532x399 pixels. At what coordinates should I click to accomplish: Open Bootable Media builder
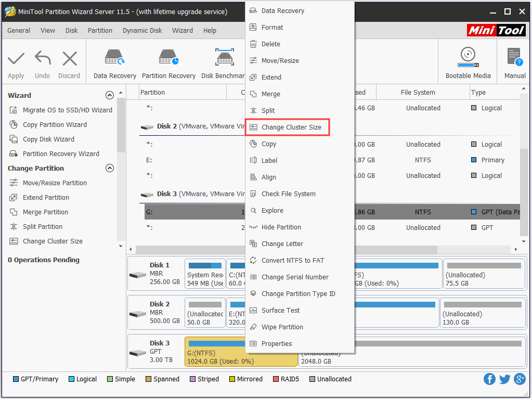point(468,63)
